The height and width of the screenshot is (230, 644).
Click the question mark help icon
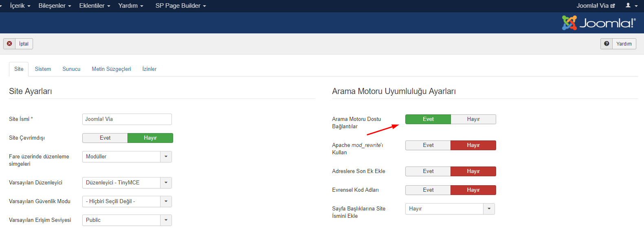point(607,44)
